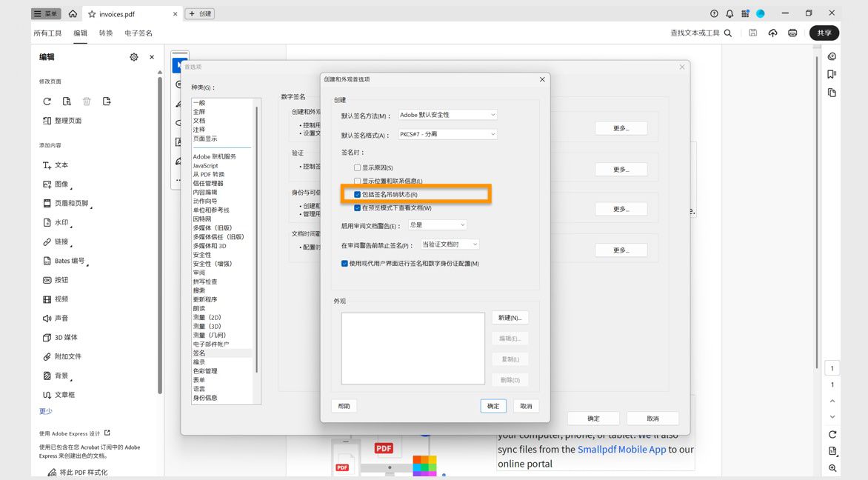Click the print icon in the toolbar
Screen dimensions: 868x480
(x=792, y=33)
